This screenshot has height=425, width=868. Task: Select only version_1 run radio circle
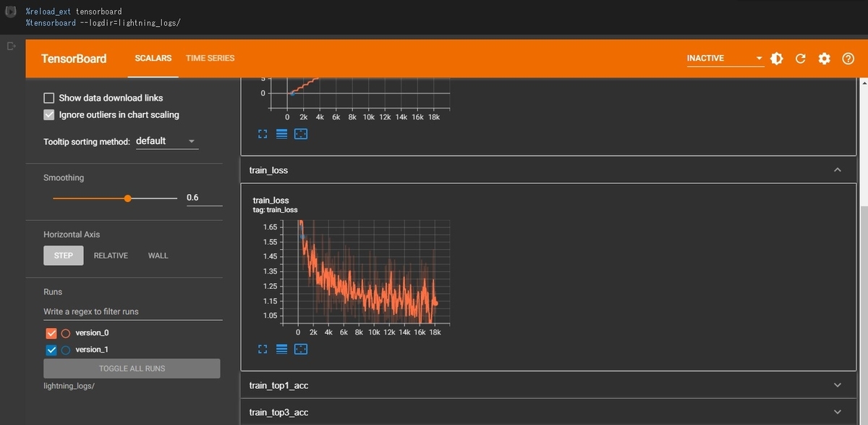(x=66, y=350)
